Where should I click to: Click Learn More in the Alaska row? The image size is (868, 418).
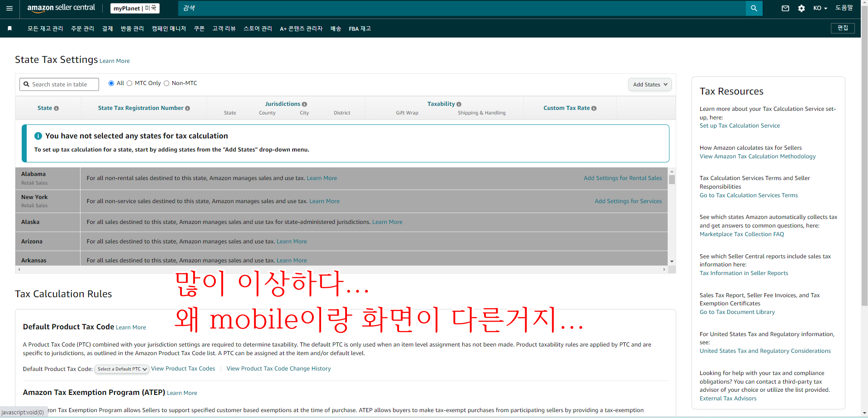(x=387, y=222)
